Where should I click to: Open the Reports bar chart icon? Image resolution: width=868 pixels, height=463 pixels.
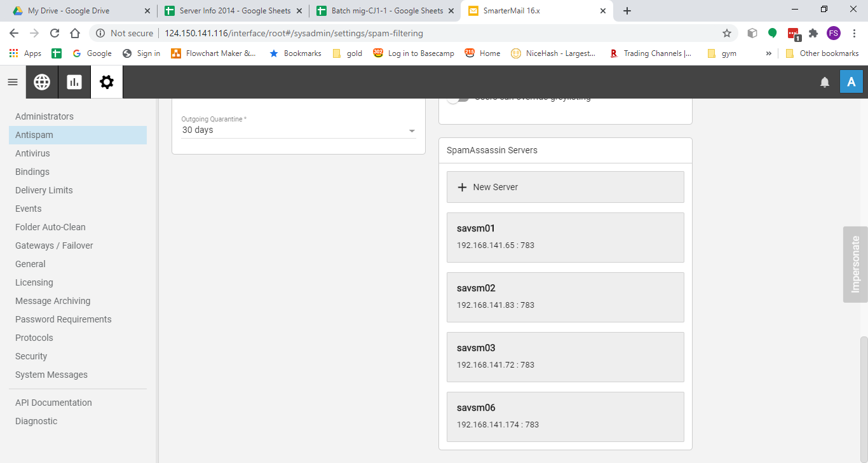[x=74, y=82]
